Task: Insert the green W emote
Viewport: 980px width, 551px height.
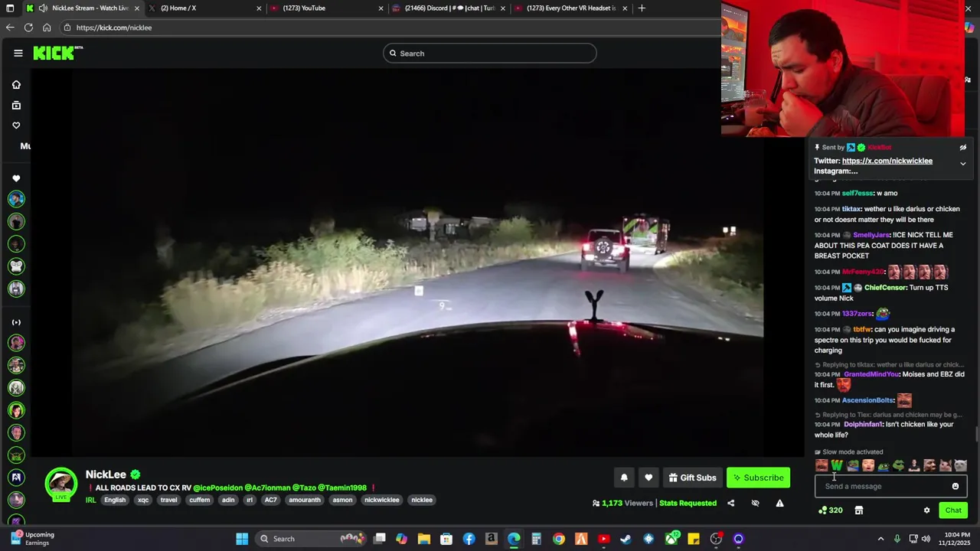Action: [x=837, y=465]
